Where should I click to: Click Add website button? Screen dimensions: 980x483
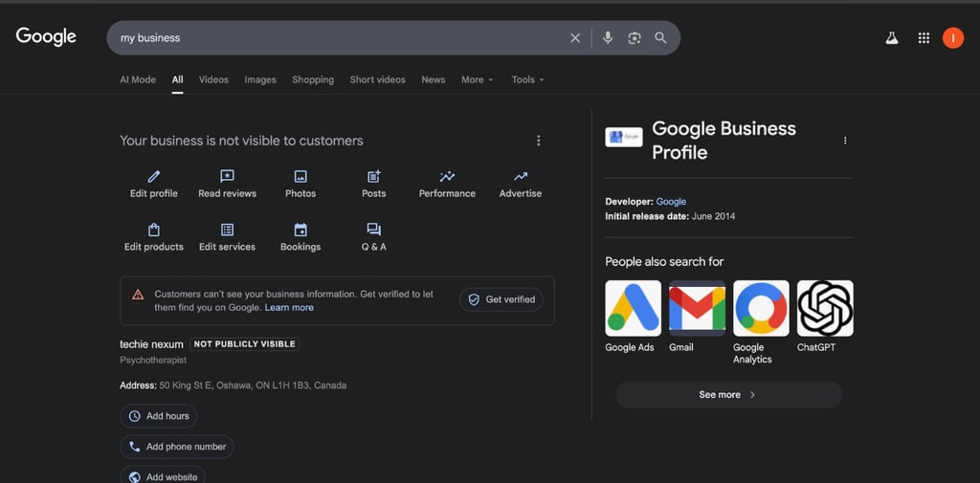tap(163, 475)
